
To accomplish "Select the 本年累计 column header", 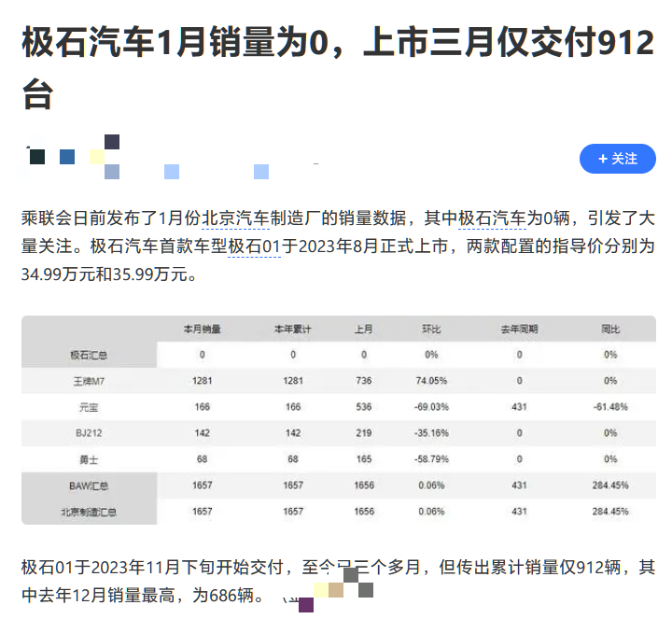I will coord(293,330).
